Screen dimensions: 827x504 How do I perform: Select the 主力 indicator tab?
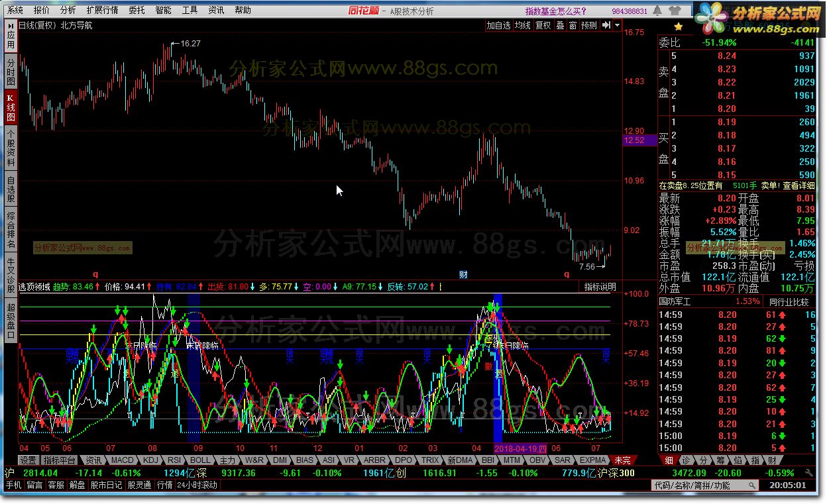227,460
